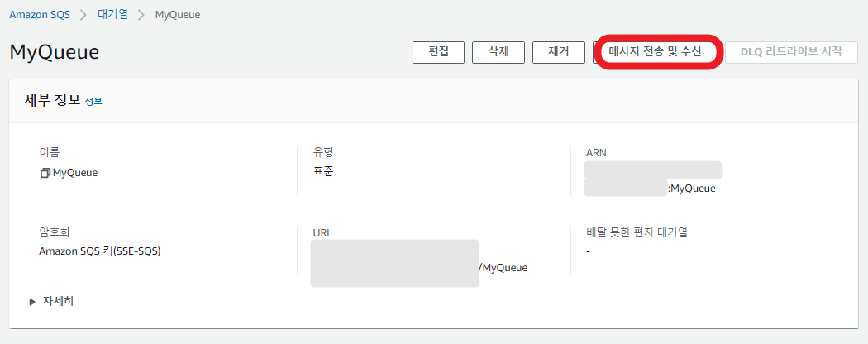Copy the MyQueue name with the copy icon
Image resolution: width=868 pixels, height=344 pixels.
[45, 173]
